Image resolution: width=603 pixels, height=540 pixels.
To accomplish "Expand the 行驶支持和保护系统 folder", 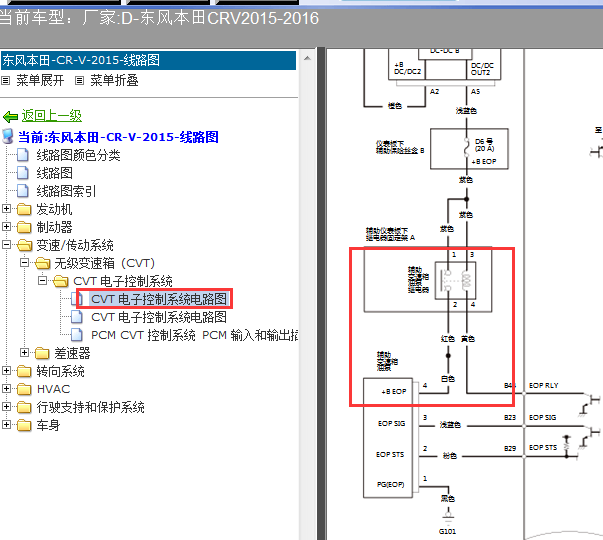I will pyautogui.click(x=6, y=407).
